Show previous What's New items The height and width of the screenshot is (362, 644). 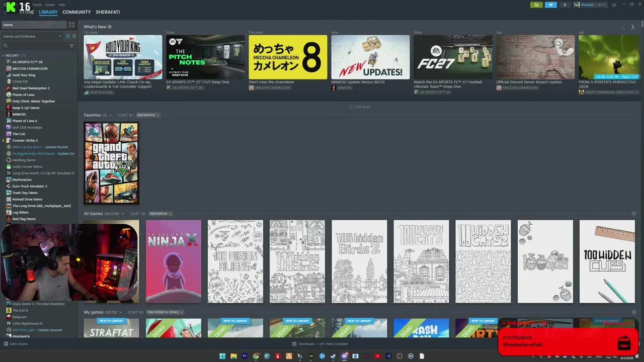coord(623,27)
